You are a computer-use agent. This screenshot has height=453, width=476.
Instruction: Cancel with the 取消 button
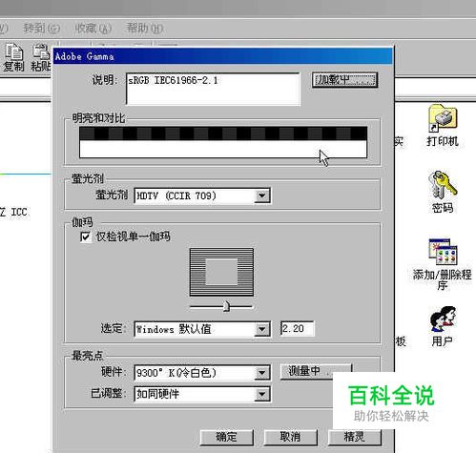pos(290,437)
